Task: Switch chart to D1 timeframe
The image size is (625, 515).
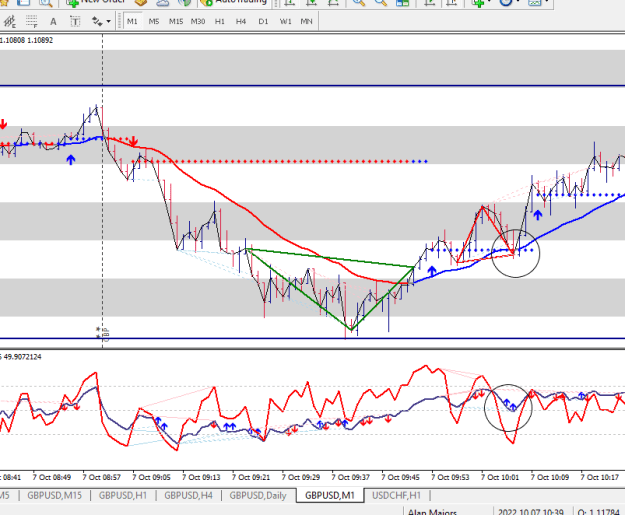Action: 263,22
